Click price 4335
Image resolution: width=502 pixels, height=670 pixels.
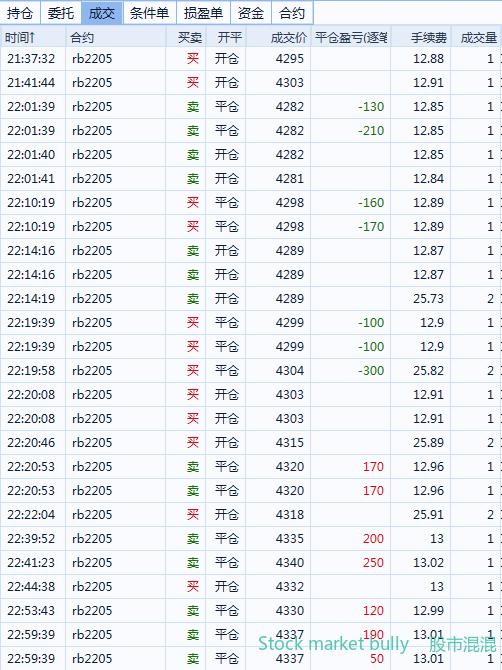point(290,538)
